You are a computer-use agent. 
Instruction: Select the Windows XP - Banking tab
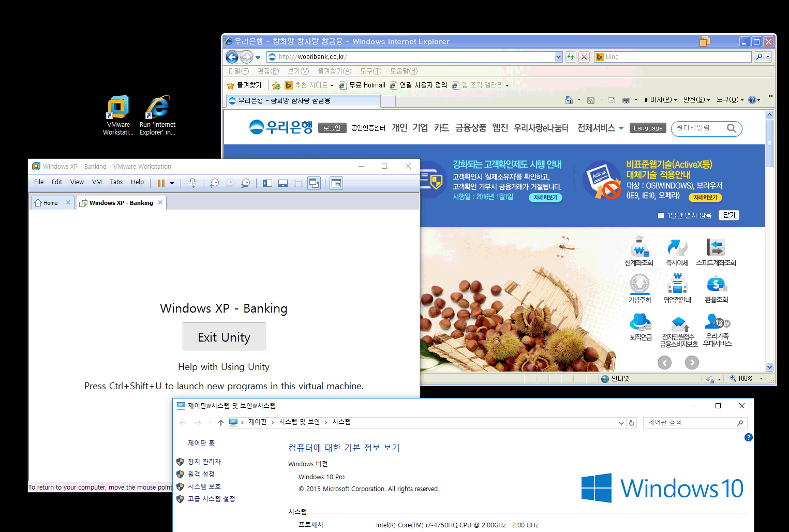[121, 203]
